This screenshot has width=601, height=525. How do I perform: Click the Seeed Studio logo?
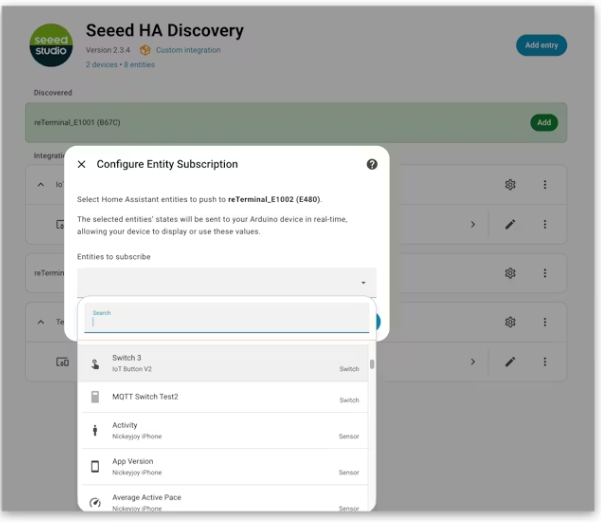(x=51, y=46)
